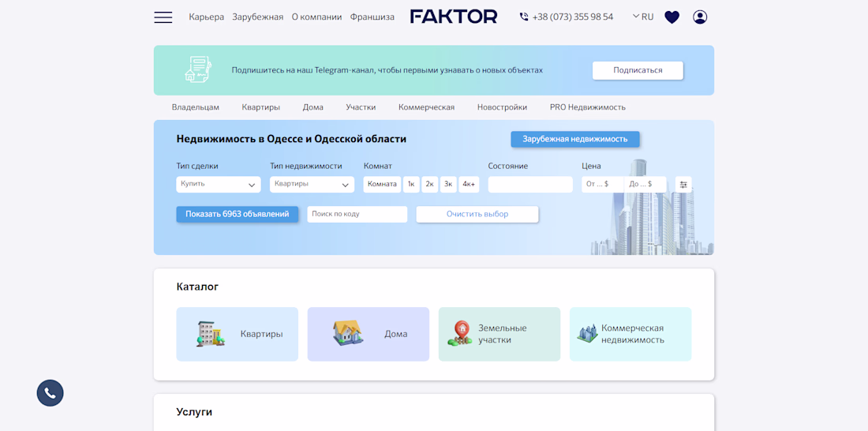The width and height of the screenshot is (868, 431).
Task: Click the Карьера header link
Action: coord(207,17)
